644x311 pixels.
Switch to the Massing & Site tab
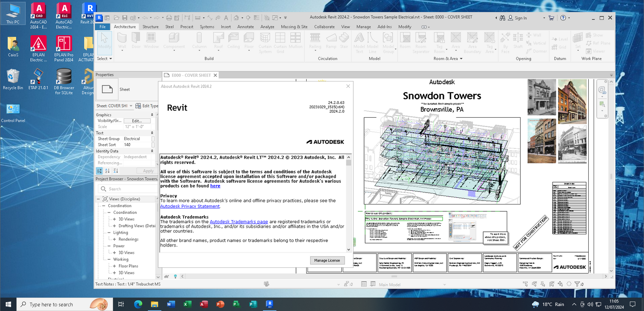tap(294, 27)
